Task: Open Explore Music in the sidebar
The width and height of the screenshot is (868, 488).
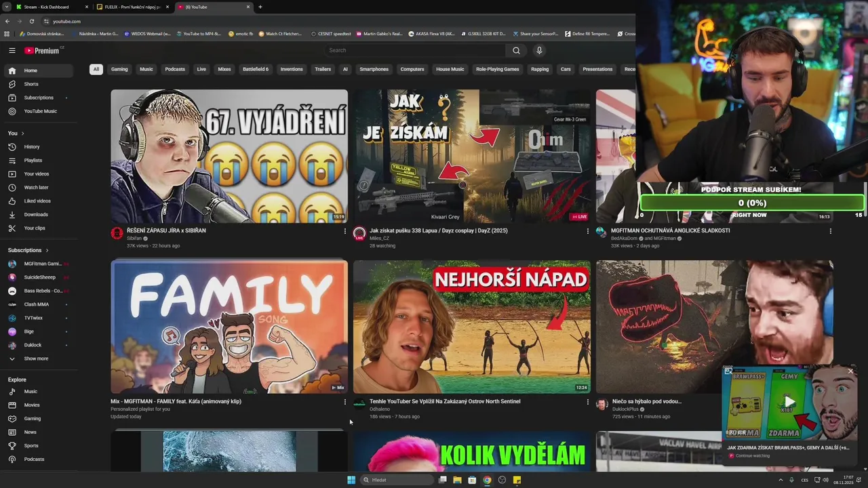Action: pyautogui.click(x=38, y=391)
